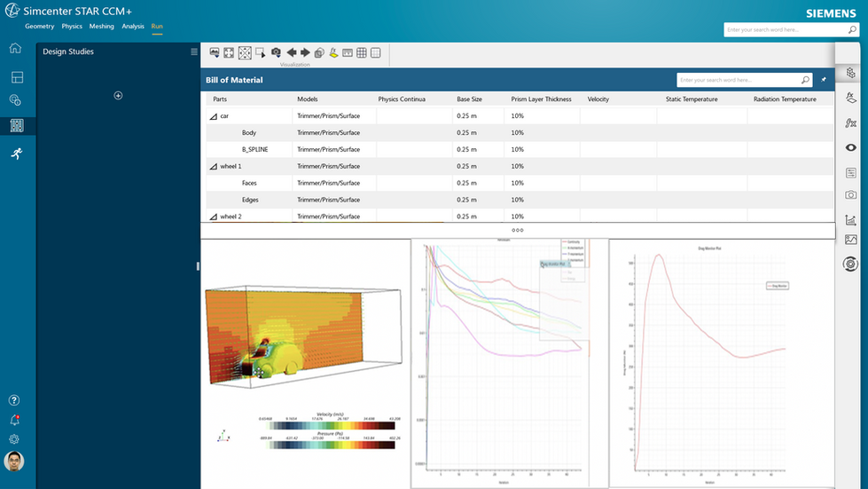This screenshot has width=868, height=489.
Task: Click the Bill of Material search magnifier
Action: tap(805, 80)
